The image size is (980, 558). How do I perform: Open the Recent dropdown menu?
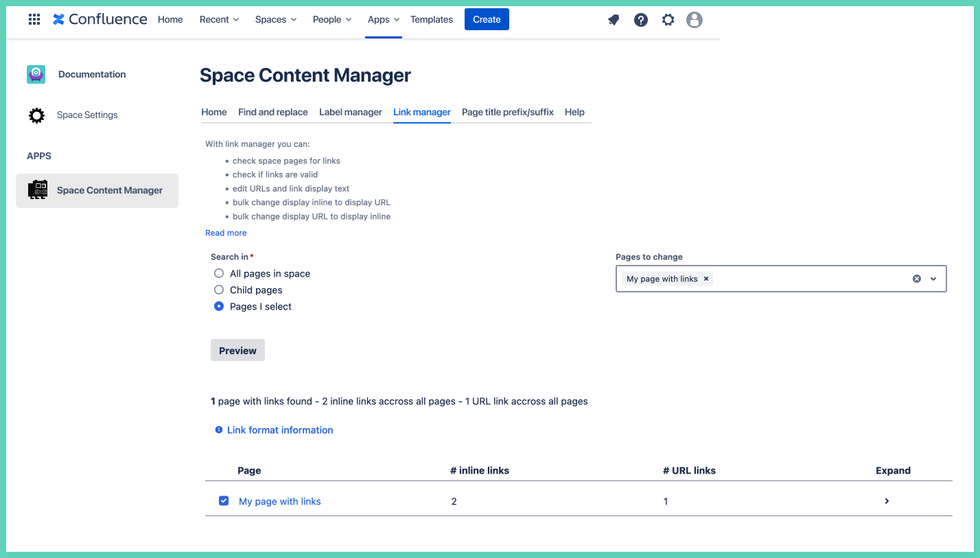(x=219, y=19)
